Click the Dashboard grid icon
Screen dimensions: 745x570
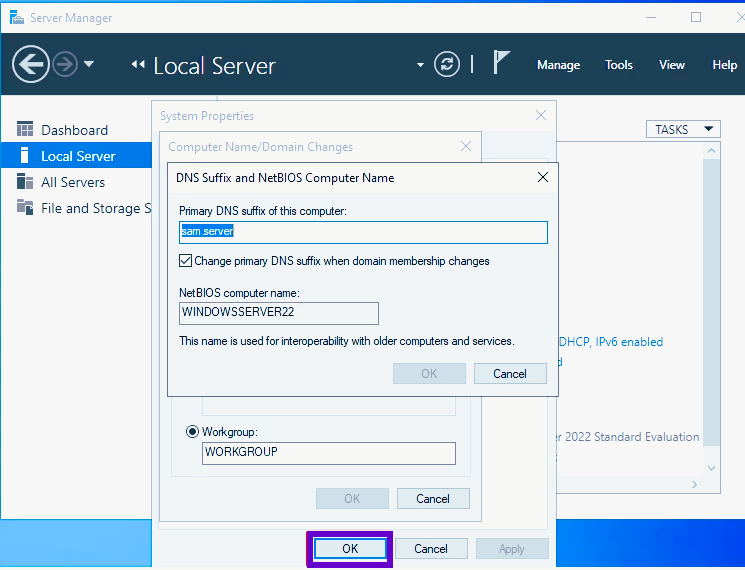pos(25,129)
